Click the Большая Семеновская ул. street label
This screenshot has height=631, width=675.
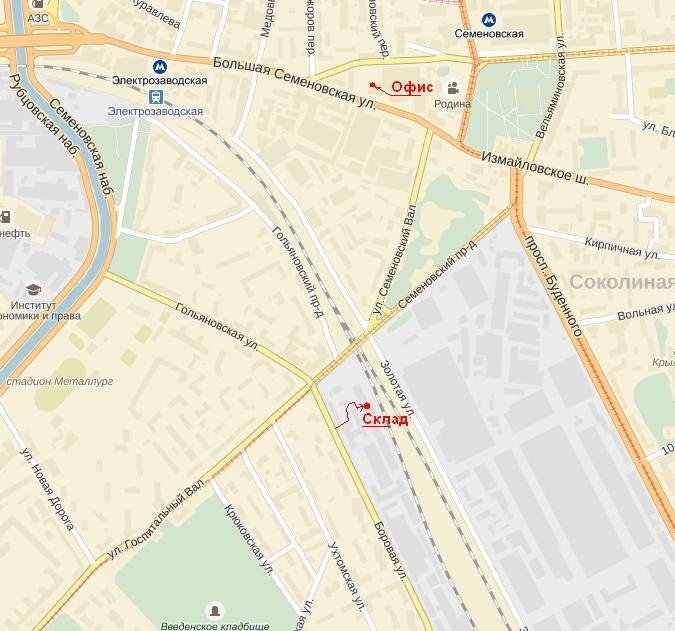pos(295,83)
